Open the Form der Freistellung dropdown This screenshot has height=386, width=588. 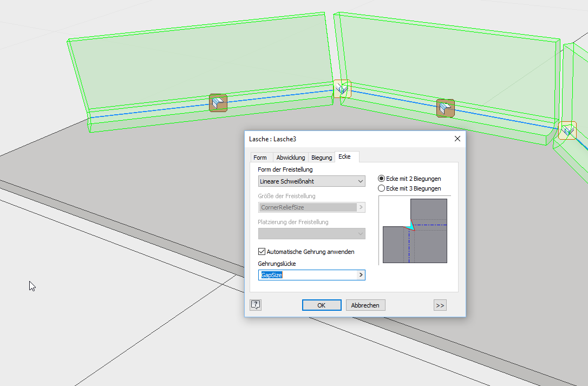point(311,181)
